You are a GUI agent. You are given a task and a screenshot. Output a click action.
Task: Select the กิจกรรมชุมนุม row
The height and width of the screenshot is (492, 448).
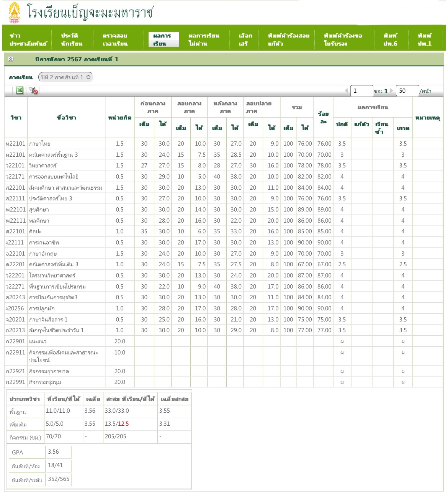[224, 382]
